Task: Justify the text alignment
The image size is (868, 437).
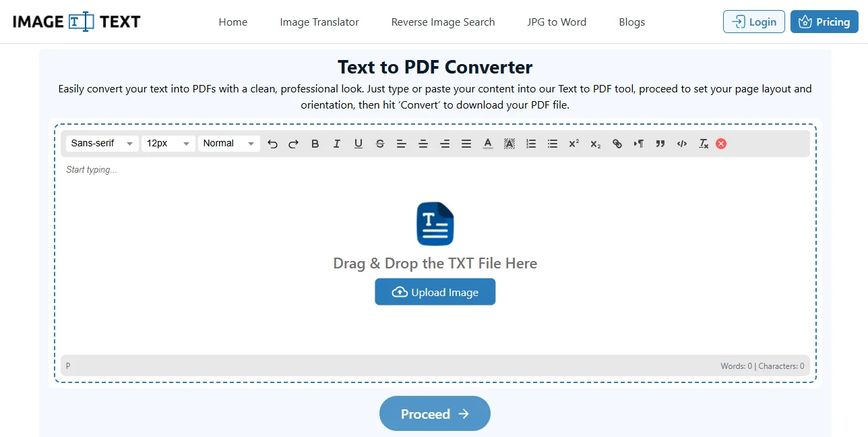Action: click(466, 144)
